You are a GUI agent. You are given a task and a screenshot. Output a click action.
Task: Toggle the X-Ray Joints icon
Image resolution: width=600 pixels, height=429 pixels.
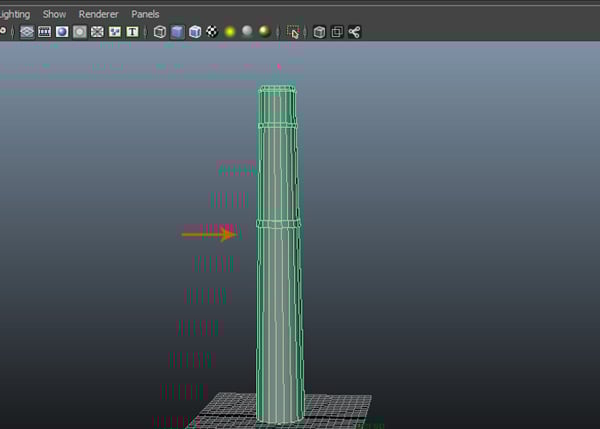354,32
